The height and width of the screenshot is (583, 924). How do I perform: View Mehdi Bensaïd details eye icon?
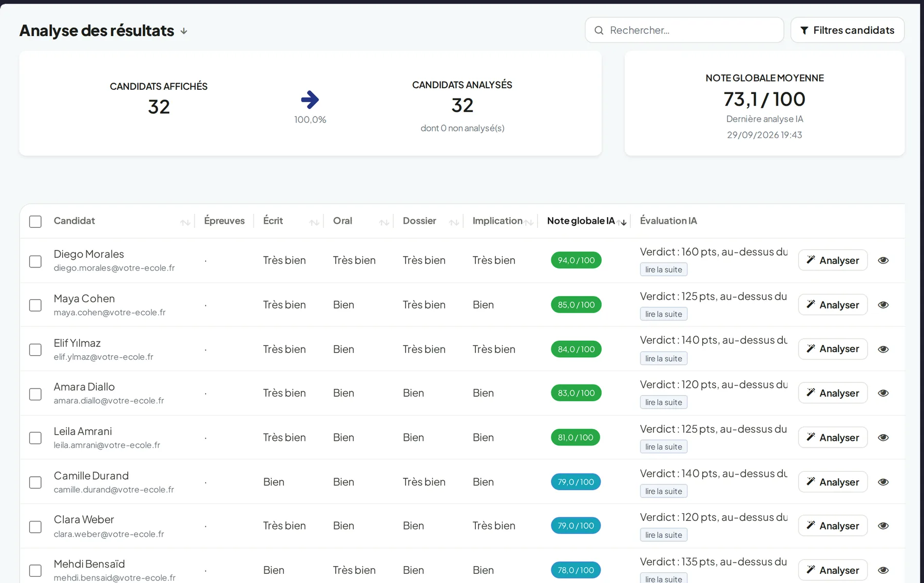point(883,570)
